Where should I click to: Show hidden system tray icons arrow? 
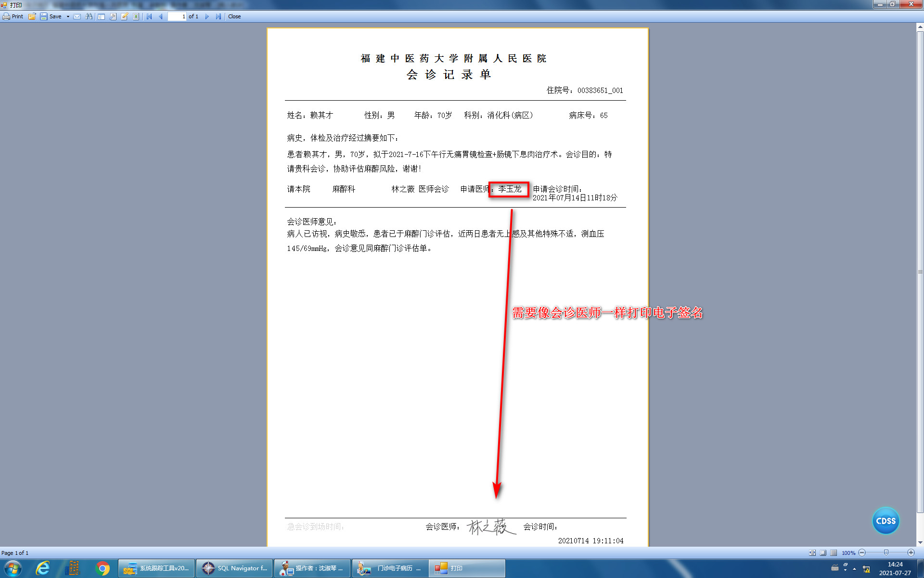854,569
